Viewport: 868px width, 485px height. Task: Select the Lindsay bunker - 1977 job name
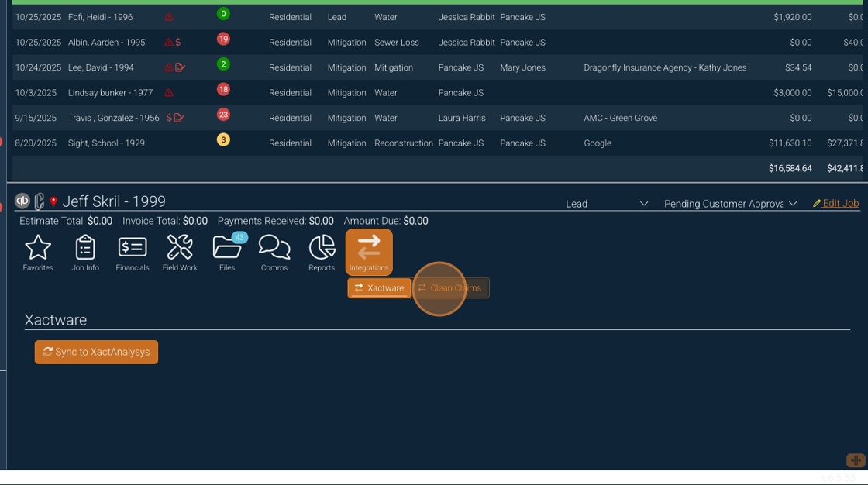click(x=110, y=92)
